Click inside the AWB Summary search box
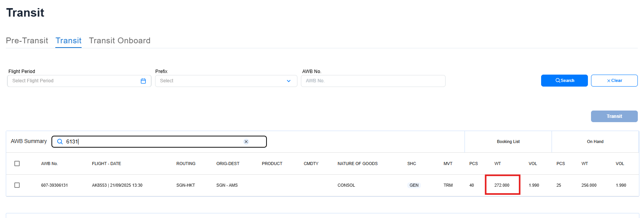 [x=155, y=141]
